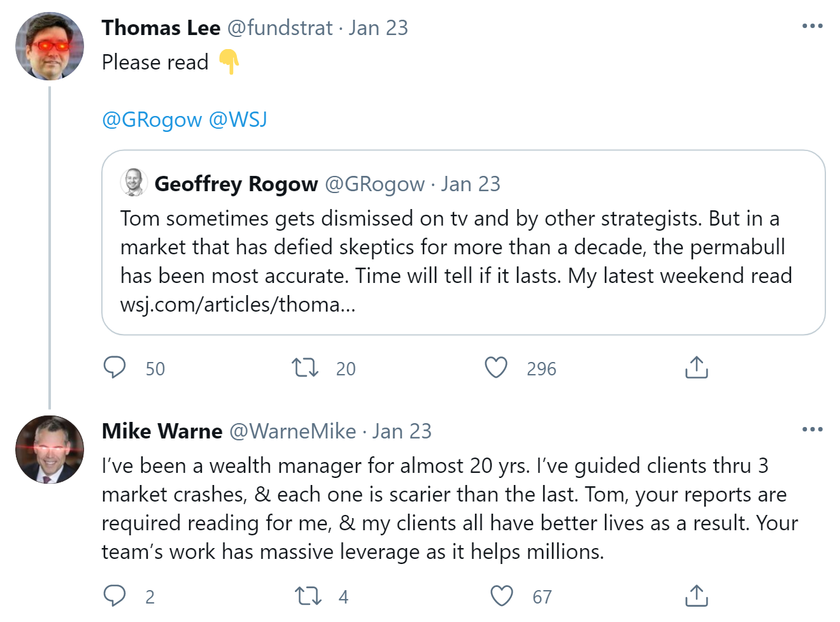Open the quoted Geoffrey Rogow tweet

click(463, 261)
